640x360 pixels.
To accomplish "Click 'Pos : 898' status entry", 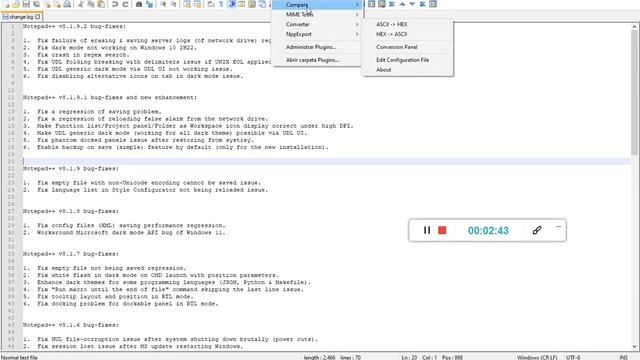I will click(x=452, y=357).
